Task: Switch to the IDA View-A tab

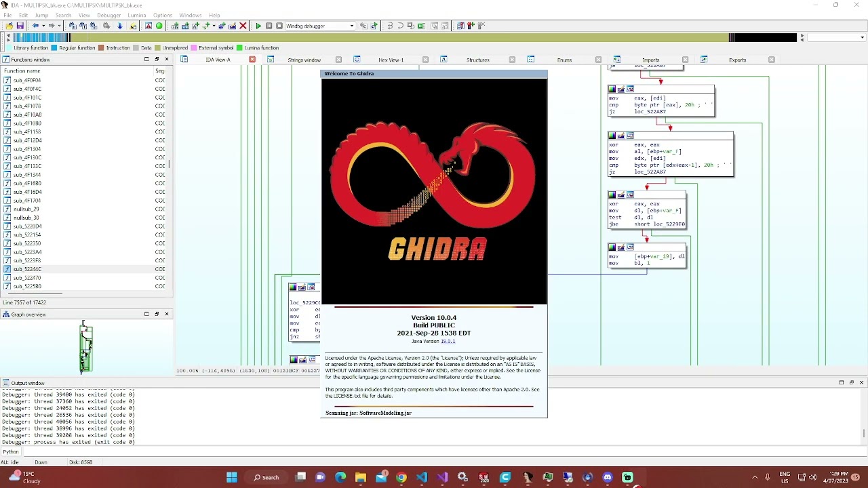Action: click(218, 60)
